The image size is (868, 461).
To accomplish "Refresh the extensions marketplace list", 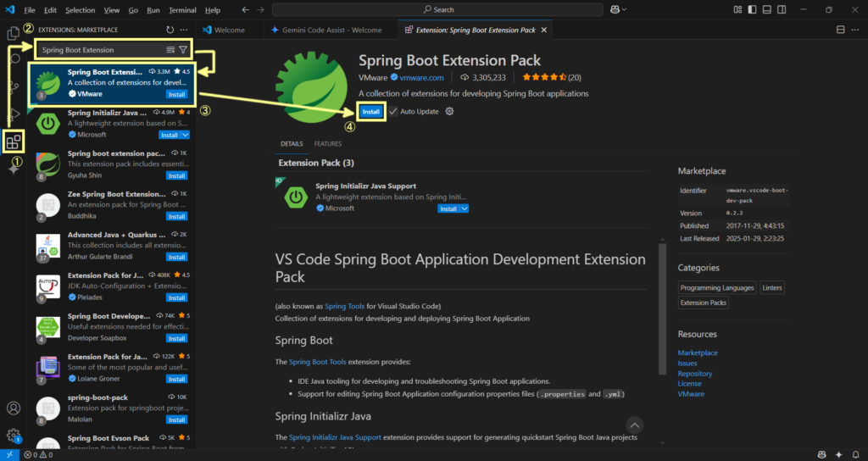I will click(170, 30).
